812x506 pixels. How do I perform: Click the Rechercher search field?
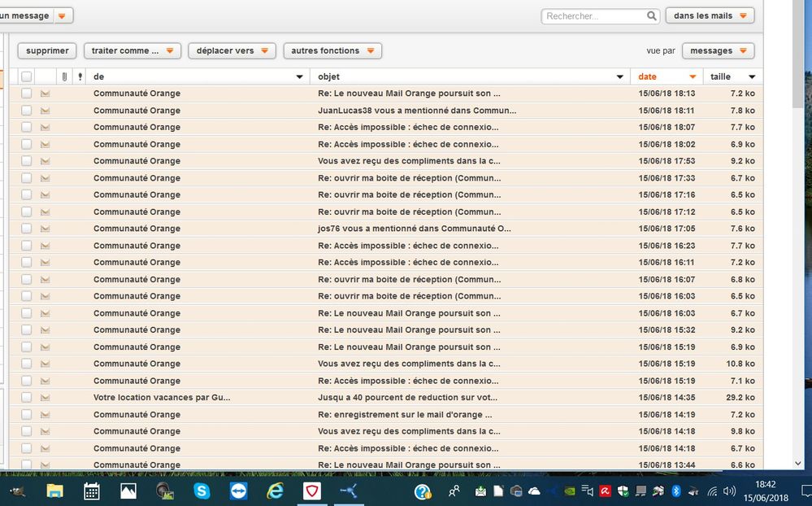click(595, 16)
